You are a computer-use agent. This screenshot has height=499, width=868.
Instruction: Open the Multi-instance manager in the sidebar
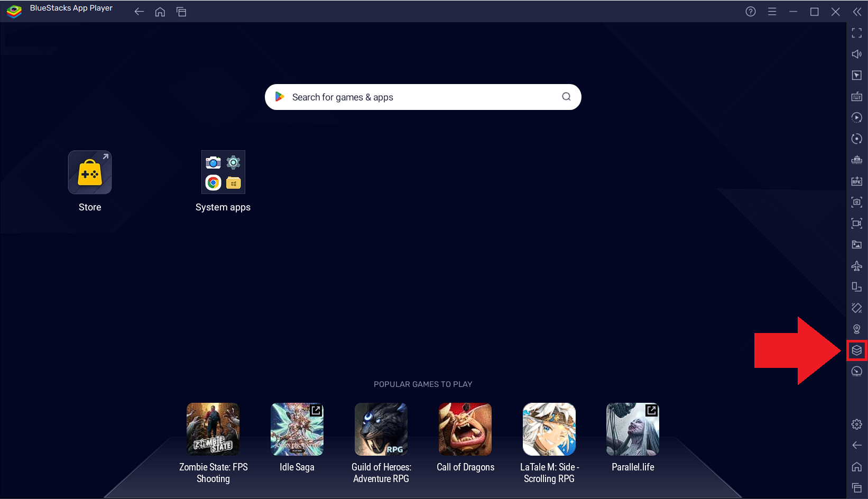[x=857, y=350]
